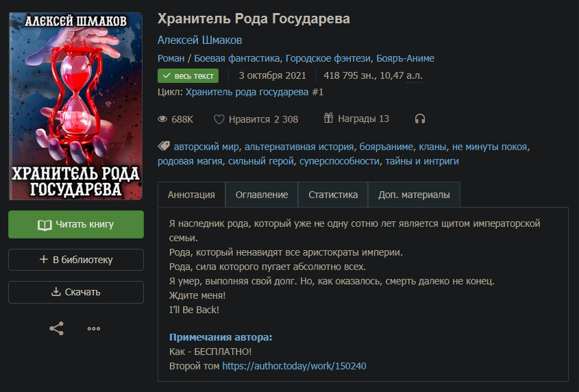The image size is (579, 392).
Task: Open the Доп. материалы tab
Action: [x=414, y=195]
